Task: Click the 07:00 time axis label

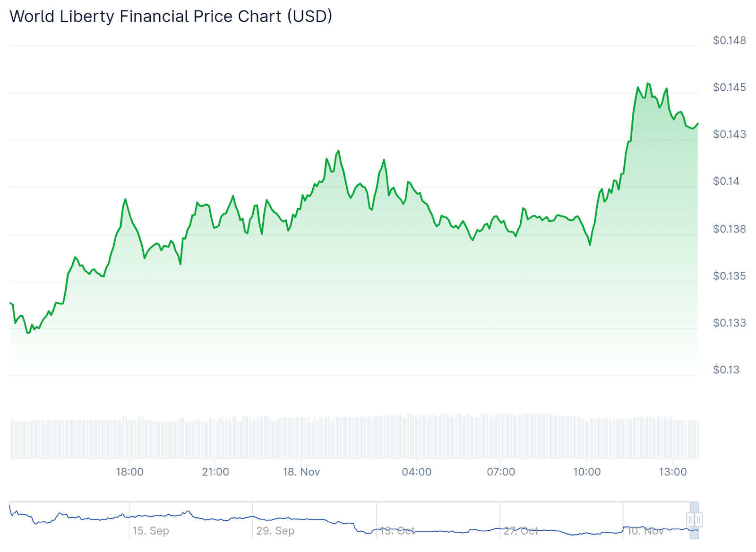Action: pos(501,472)
